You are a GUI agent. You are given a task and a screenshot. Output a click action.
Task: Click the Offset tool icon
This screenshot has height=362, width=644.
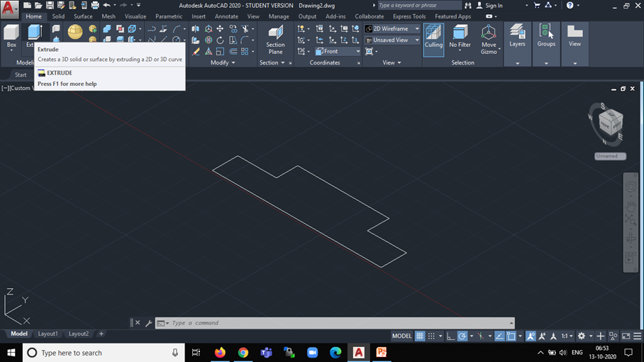point(233,51)
